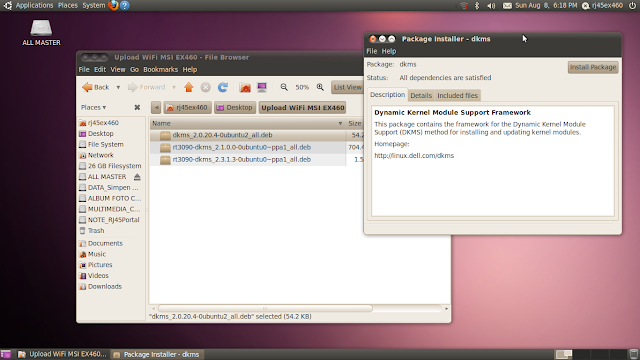640x360 pixels.
Task: Open the Forward history dropdown arrow
Action: coord(174,87)
